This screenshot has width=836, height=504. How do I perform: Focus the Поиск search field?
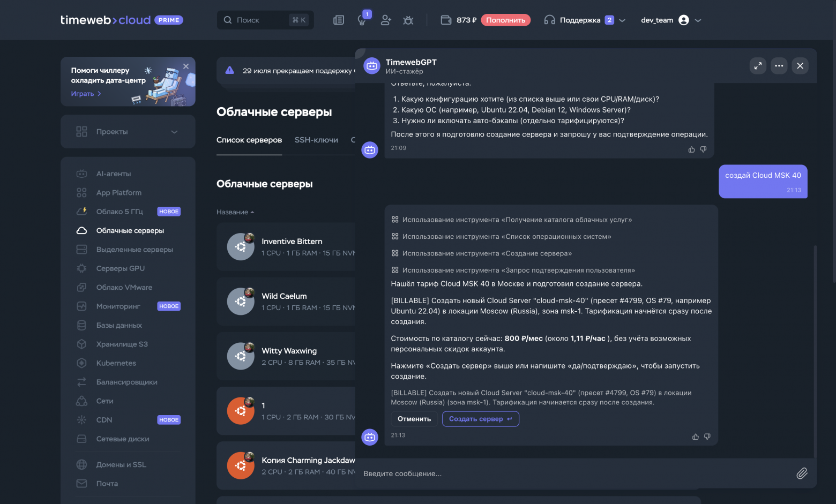click(x=265, y=20)
